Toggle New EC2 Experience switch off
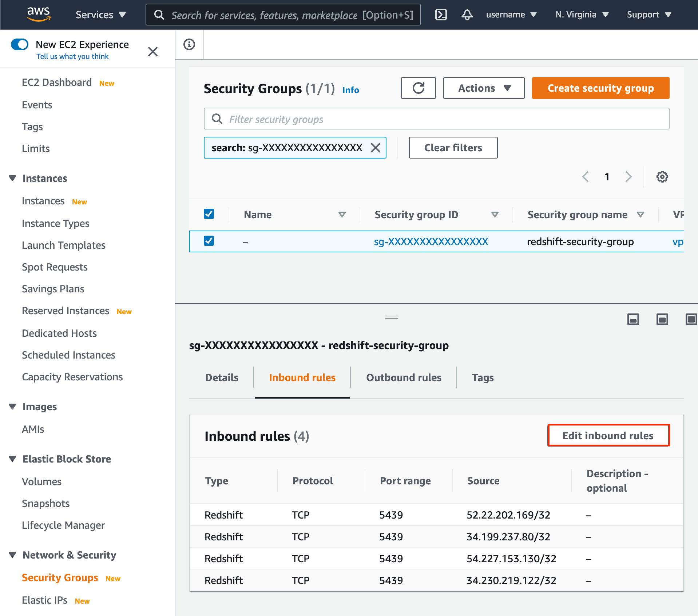The width and height of the screenshot is (698, 616). [x=20, y=44]
